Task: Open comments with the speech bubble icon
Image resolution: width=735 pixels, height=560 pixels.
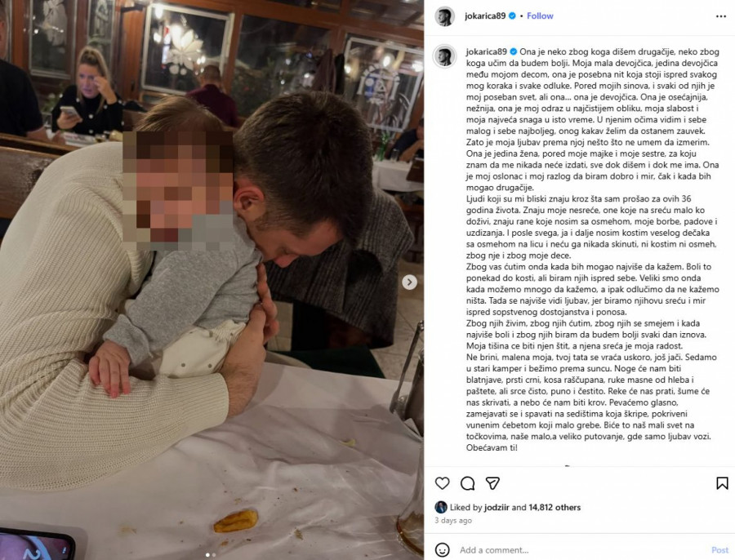Action: (467, 483)
